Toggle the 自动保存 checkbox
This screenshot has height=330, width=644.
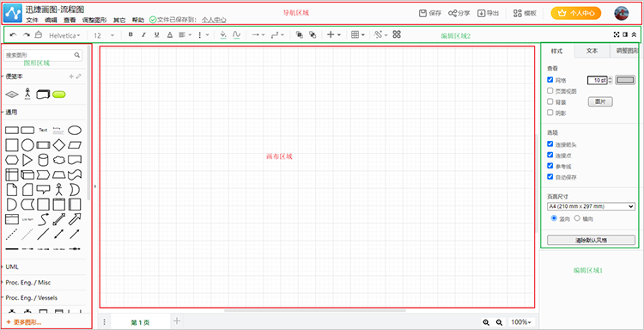click(550, 177)
